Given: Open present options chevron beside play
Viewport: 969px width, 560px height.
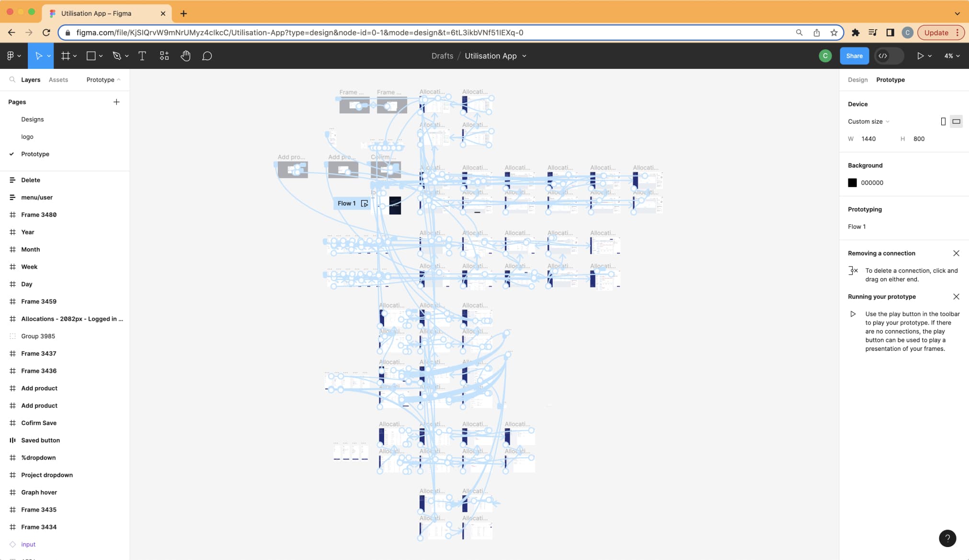Looking at the screenshot, I should click(930, 56).
